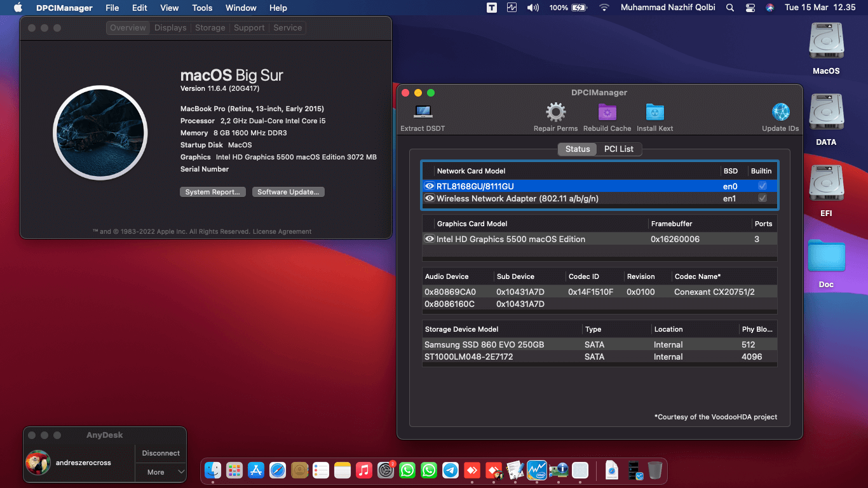Click the System Report button
This screenshot has height=488, width=868.
212,191
